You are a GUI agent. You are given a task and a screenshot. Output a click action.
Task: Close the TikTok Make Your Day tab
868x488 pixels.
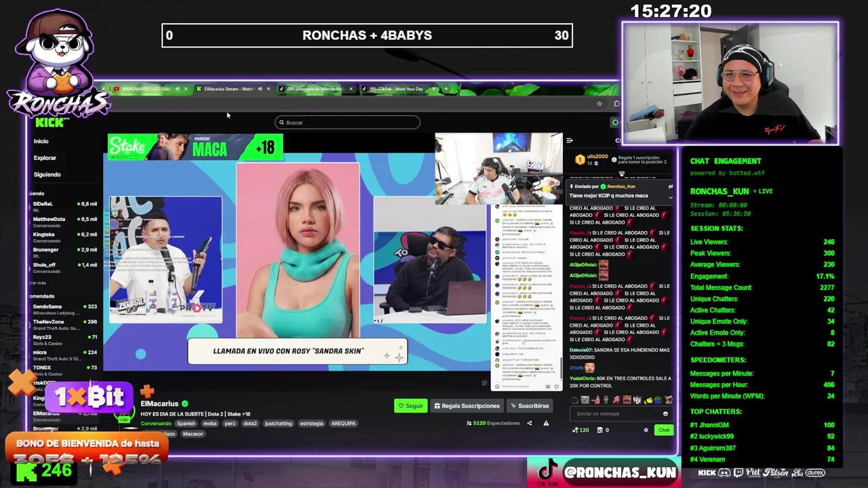(x=433, y=89)
